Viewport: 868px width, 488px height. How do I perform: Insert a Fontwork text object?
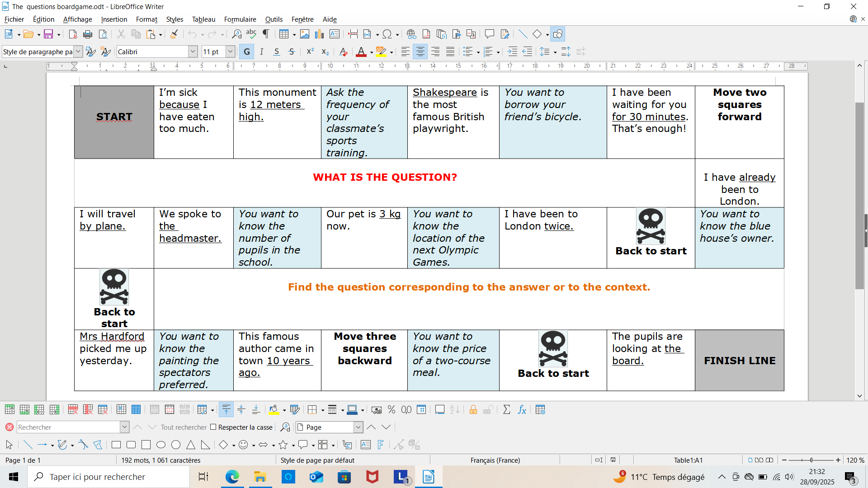pos(381,445)
